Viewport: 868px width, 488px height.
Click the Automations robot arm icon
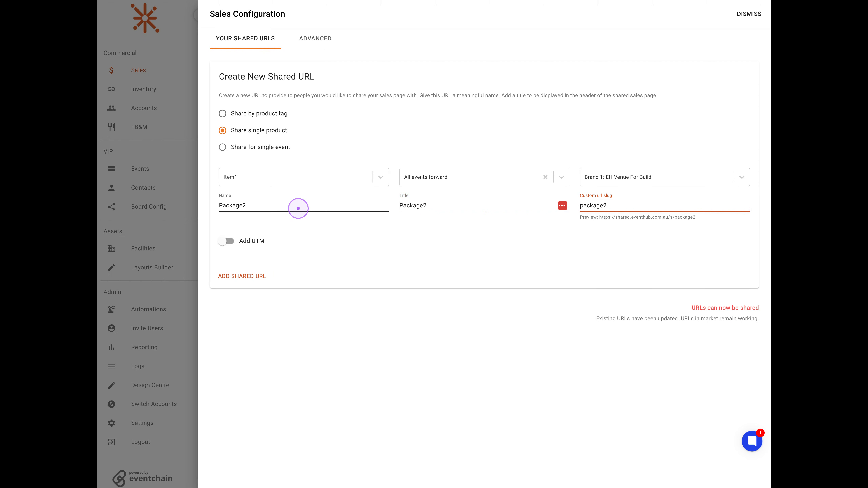point(112,309)
